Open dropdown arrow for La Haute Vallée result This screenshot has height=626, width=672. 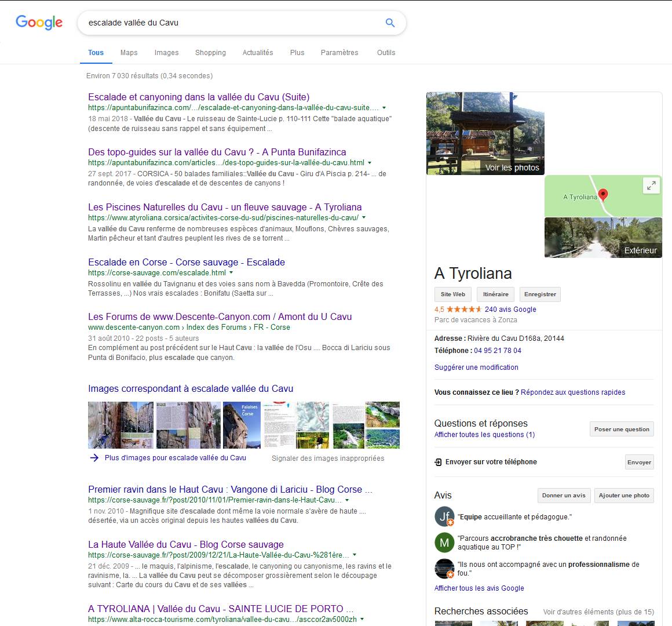coord(355,555)
